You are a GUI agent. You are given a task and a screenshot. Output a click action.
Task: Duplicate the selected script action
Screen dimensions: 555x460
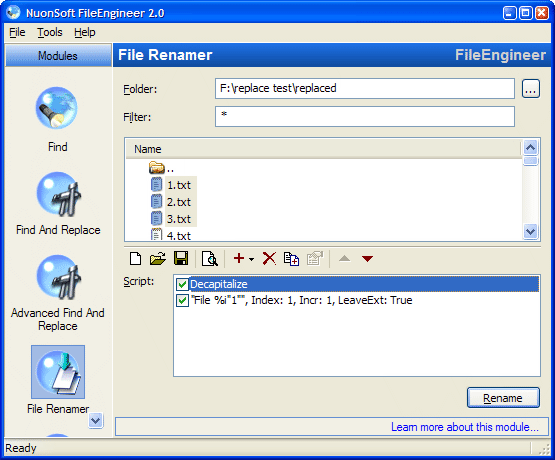pyautogui.click(x=291, y=259)
